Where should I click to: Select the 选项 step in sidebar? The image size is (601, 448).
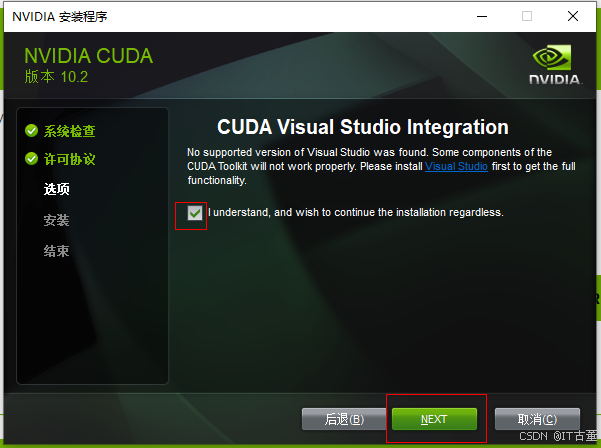click(x=56, y=189)
